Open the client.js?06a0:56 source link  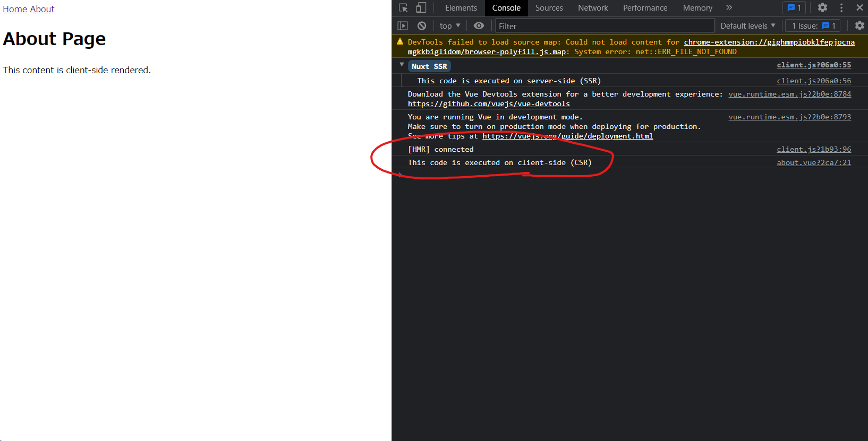pyautogui.click(x=814, y=81)
